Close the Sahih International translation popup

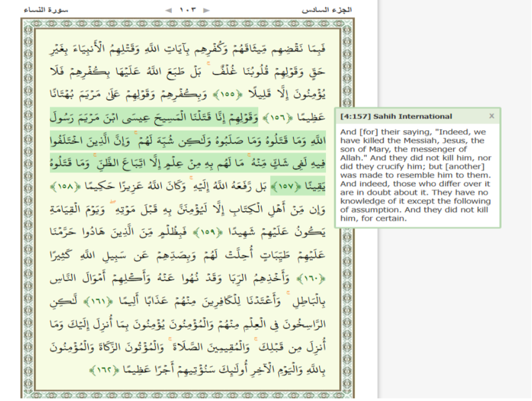coord(492,116)
